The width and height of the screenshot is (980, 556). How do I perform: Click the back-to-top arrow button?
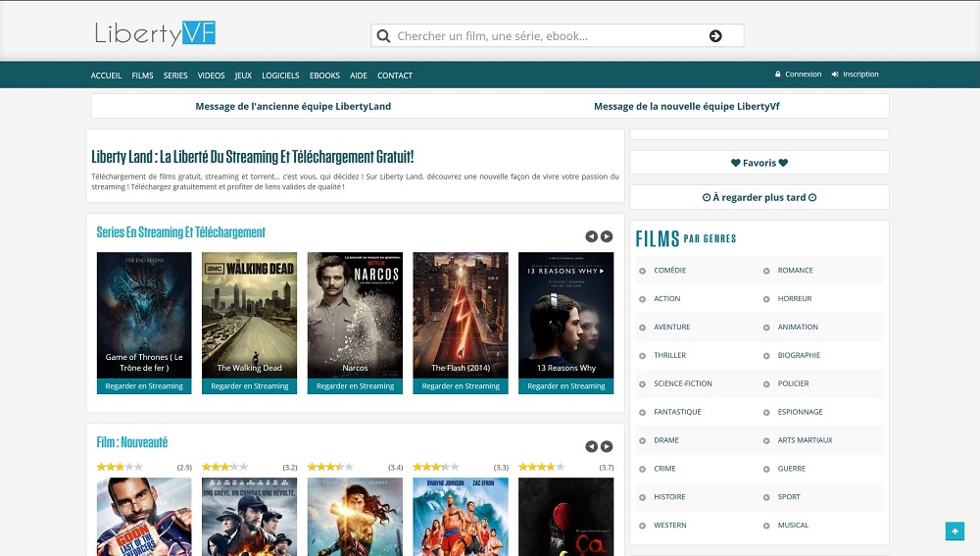955,531
